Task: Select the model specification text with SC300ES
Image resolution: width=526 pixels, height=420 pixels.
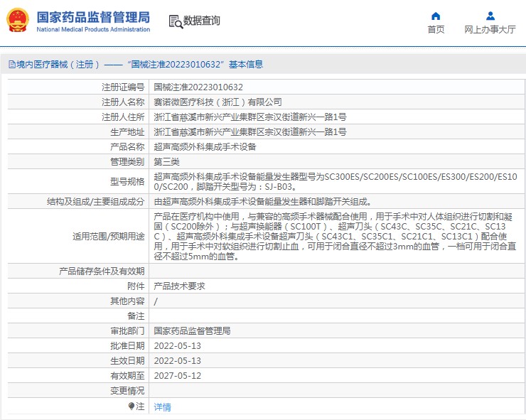Action: point(336,181)
